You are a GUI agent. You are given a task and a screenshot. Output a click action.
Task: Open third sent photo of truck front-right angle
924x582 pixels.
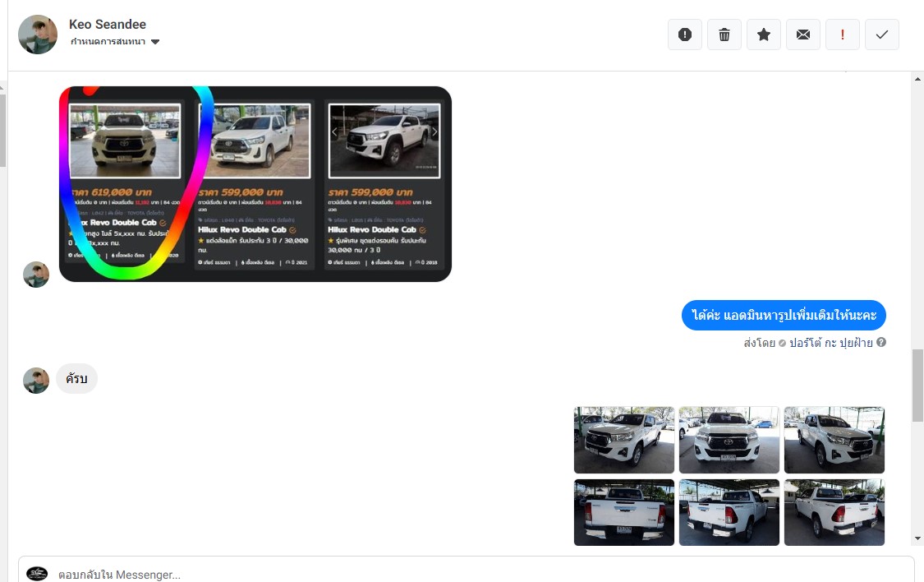[x=834, y=440]
